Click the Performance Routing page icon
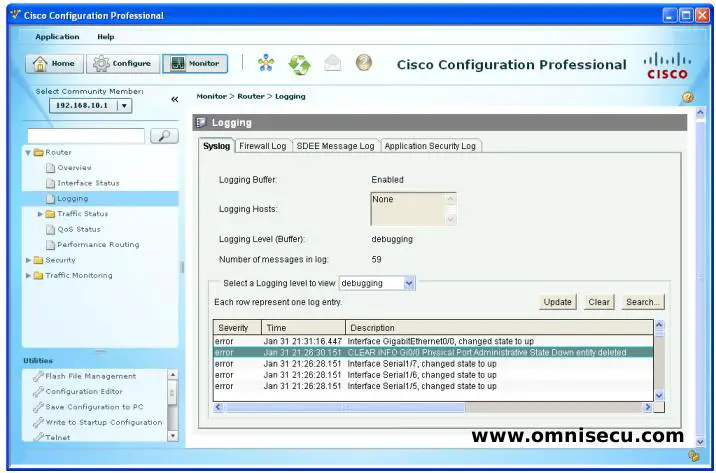 tap(50, 245)
